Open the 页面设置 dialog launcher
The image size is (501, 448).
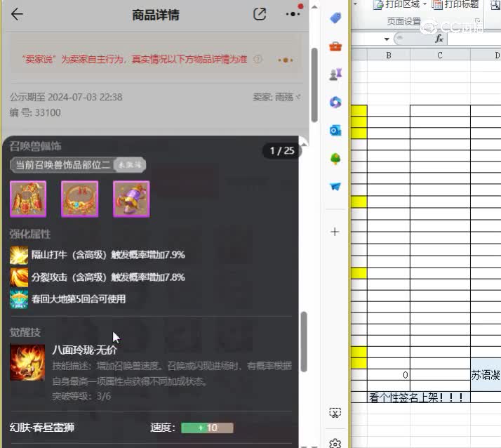click(x=479, y=22)
